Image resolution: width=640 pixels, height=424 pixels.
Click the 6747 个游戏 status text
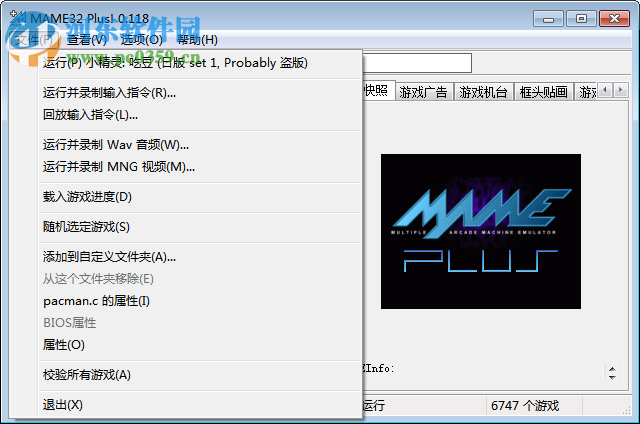[525, 406]
